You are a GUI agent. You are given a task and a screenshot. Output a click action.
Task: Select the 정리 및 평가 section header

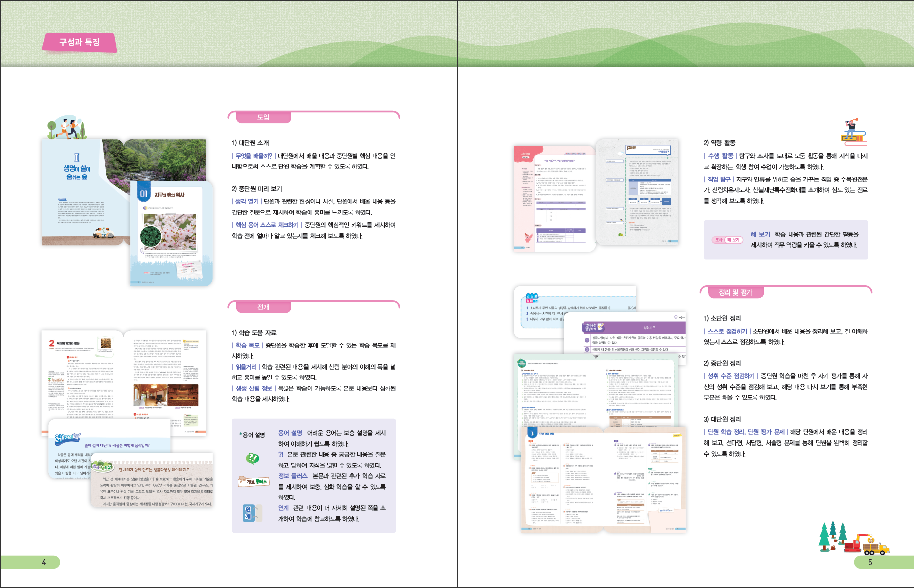(735, 292)
